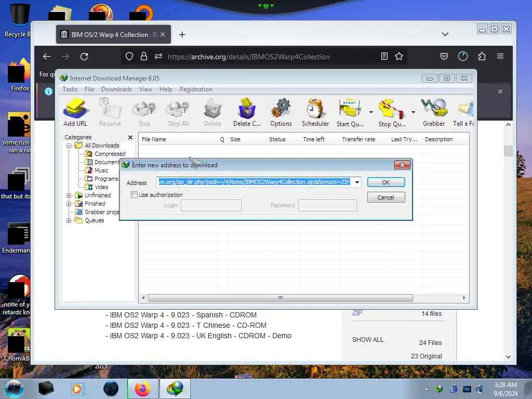
Task: Click the Stop toolbar icon
Action: click(x=144, y=112)
